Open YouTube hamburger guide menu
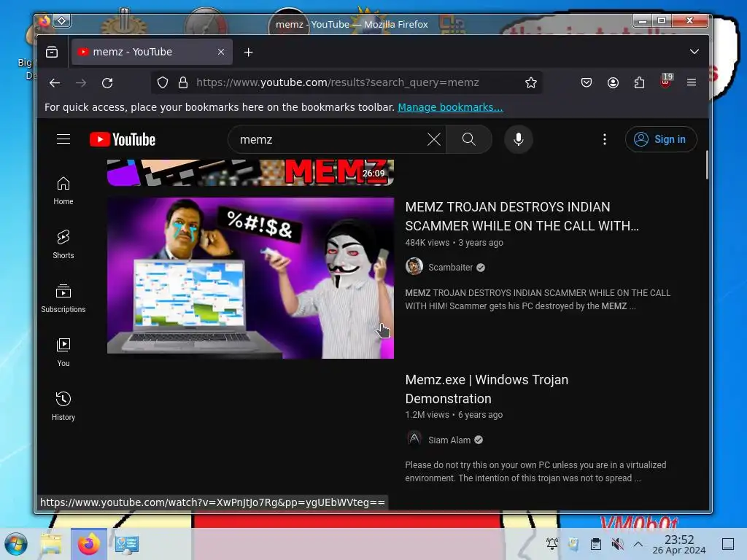The image size is (747, 560). coord(63,139)
